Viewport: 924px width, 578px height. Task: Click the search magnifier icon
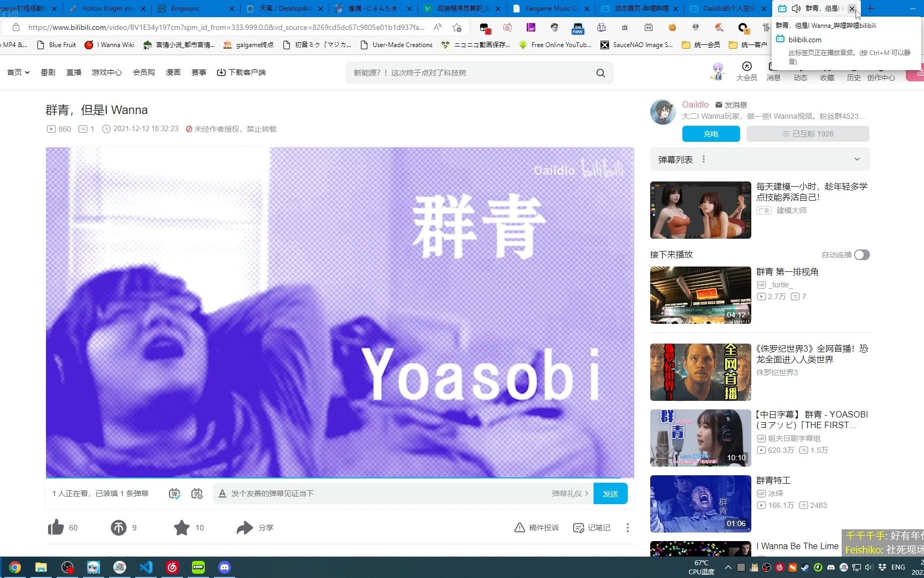tap(600, 73)
